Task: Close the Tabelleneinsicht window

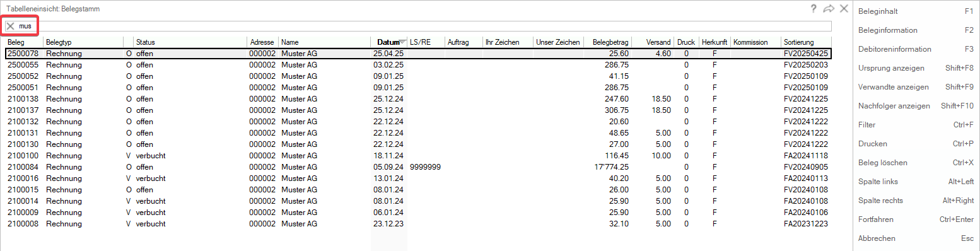Action: point(844,9)
